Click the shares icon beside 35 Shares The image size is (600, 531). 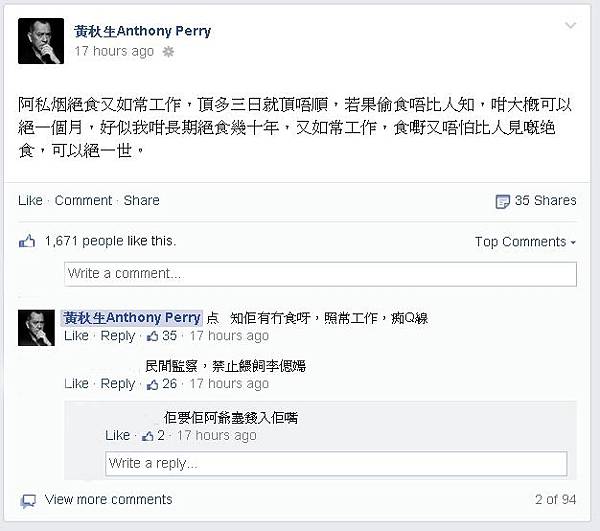point(502,201)
